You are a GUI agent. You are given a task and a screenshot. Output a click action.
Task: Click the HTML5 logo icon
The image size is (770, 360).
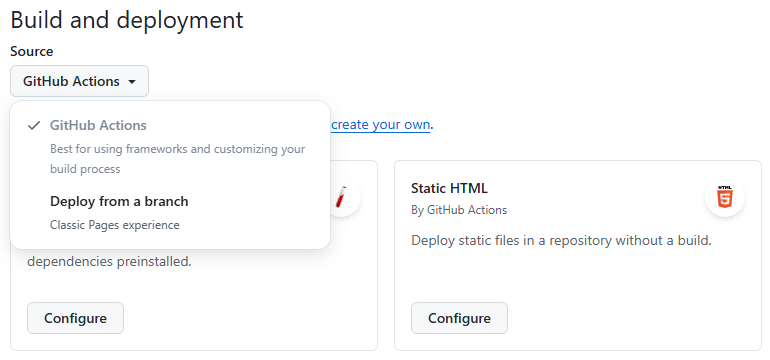724,197
